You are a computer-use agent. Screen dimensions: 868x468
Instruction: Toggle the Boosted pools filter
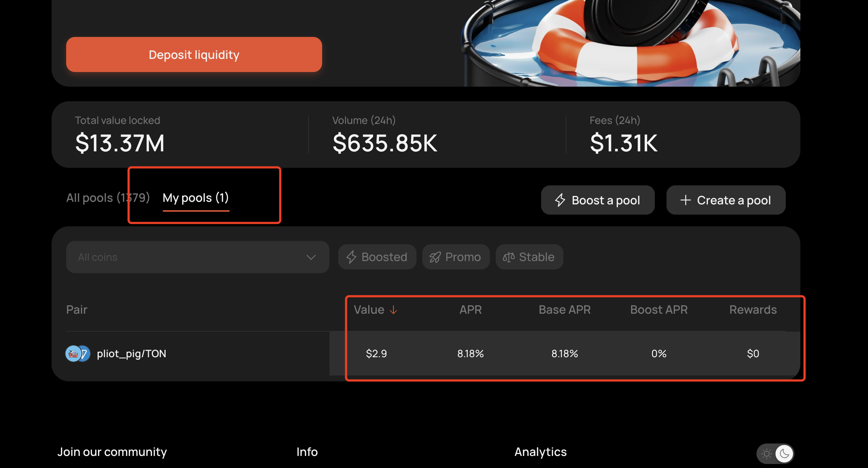point(377,257)
